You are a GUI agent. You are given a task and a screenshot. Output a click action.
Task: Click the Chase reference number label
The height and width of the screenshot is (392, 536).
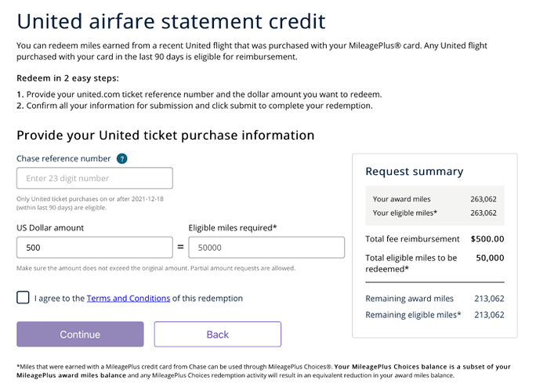click(63, 158)
